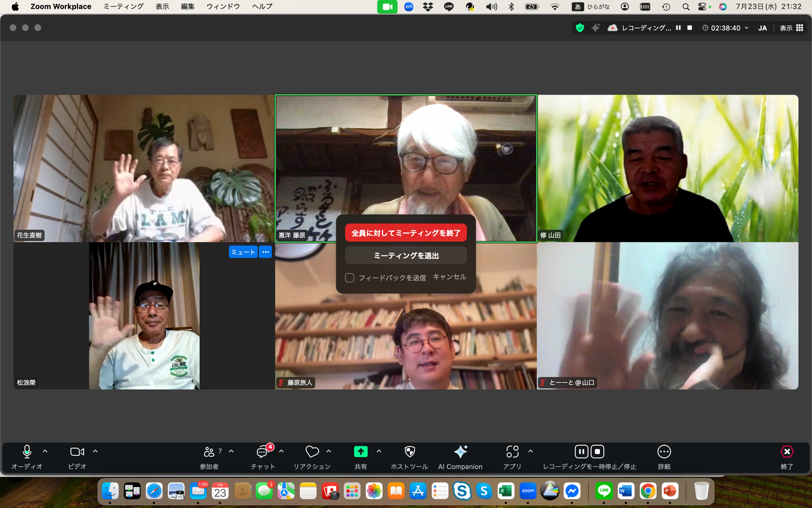Viewport: 812px width, 508px height.
Task: Expand the arrow beside チャット
Action: [x=281, y=451]
